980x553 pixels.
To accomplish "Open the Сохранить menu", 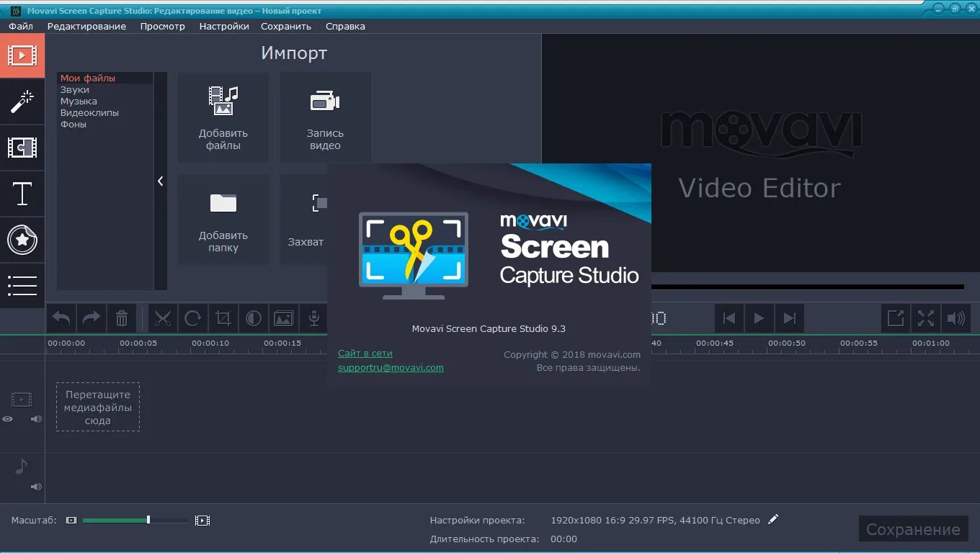I will coord(286,26).
